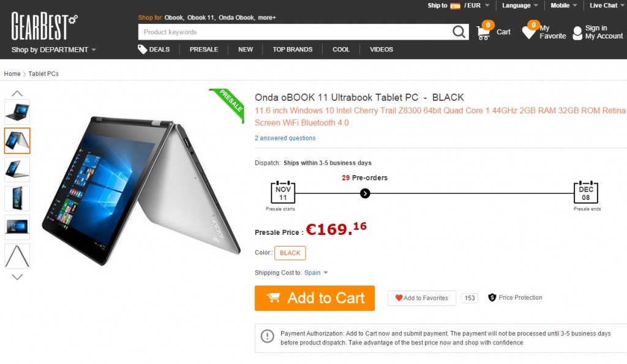This screenshot has height=364, width=627.
Task: Expand Shop by DEPARTMENT menu
Action: point(54,50)
